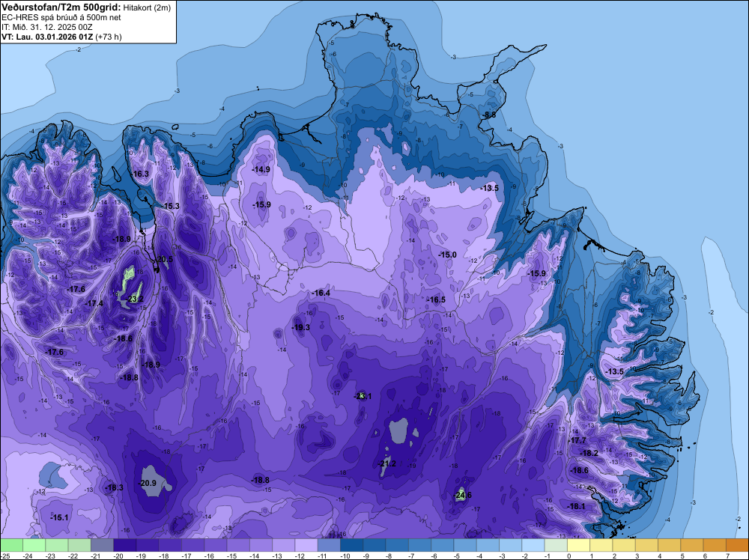Click the legend scale label "0"
Image resolution: width=749 pixels, height=560 pixels.
pos(569,556)
